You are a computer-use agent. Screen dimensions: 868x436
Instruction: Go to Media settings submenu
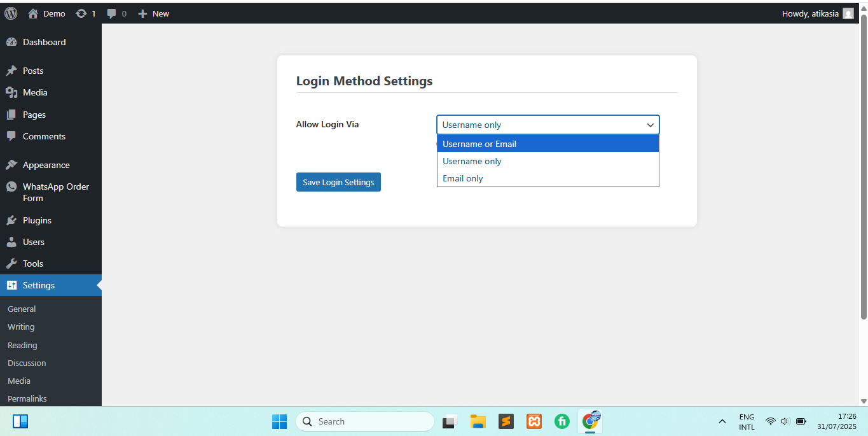click(19, 381)
